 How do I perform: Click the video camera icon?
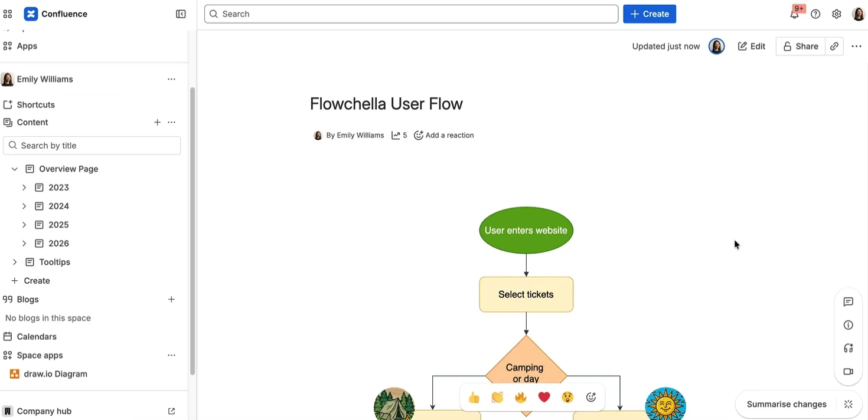[849, 372]
